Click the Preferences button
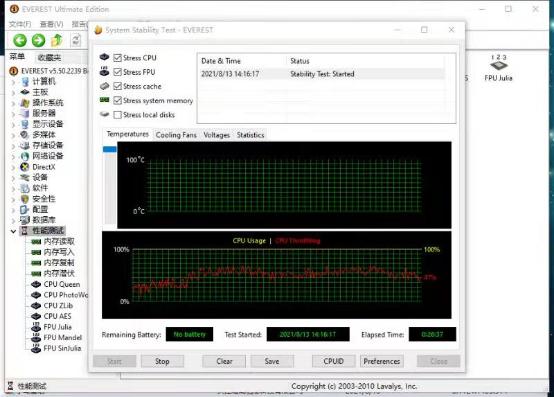This screenshot has height=397, width=554. (x=382, y=361)
